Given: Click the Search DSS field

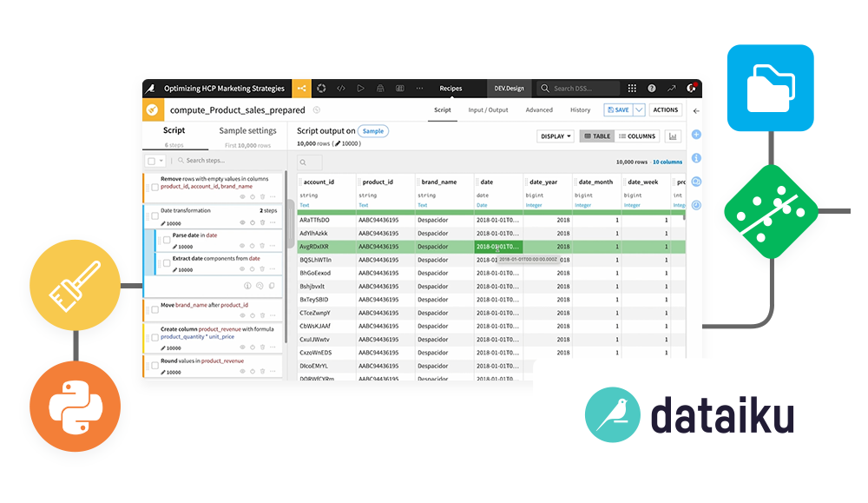Looking at the screenshot, I should pyautogui.click(x=578, y=88).
